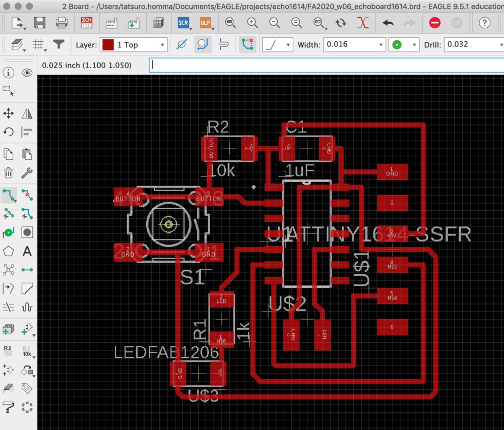Toggle the loop remove option
The height and width of the screenshot is (430, 504).
pos(247,44)
